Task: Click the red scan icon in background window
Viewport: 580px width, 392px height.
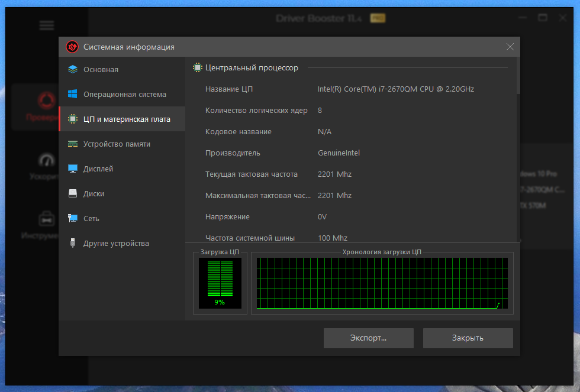Action: (47, 101)
